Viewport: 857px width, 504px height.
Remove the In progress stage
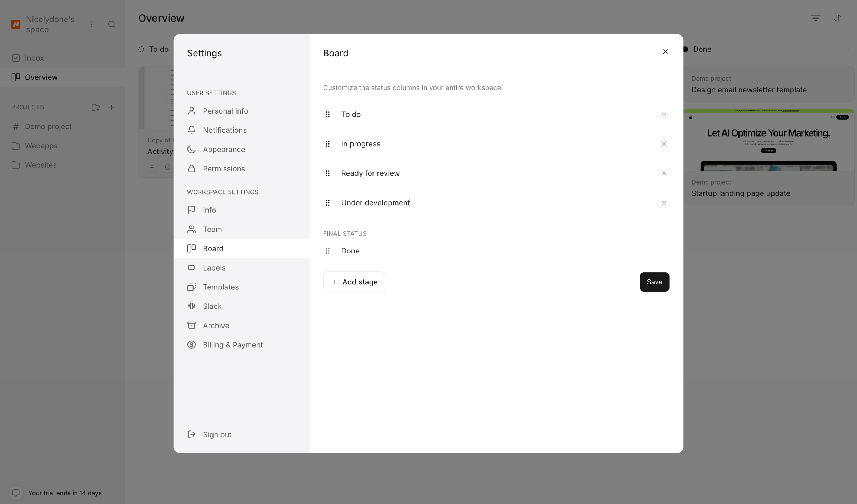[x=664, y=144]
